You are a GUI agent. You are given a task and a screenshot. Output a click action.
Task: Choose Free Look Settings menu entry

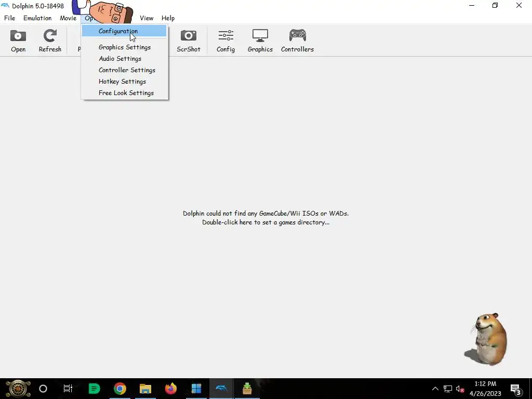(124, 93)
